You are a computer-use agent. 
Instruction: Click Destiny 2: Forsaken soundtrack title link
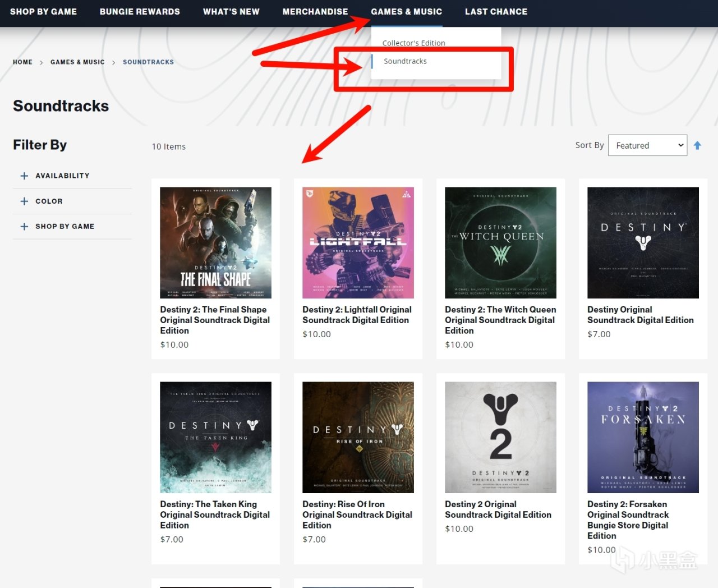628,520
